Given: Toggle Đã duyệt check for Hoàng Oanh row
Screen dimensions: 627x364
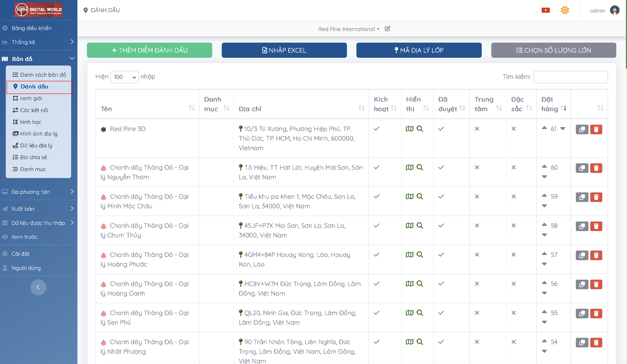Looking at the screenshot, I should pos(441,284).
